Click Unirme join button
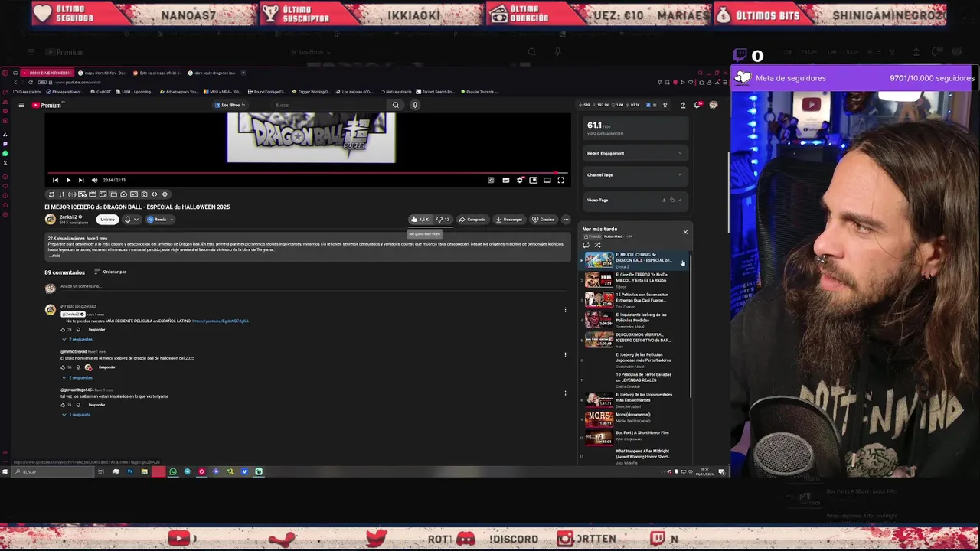 pyautogui.click(x=108, y=220)
